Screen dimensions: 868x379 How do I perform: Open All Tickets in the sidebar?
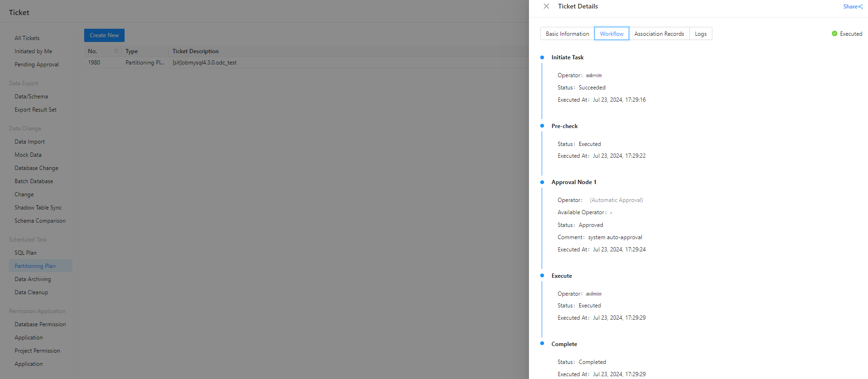[x=27, y=38]
